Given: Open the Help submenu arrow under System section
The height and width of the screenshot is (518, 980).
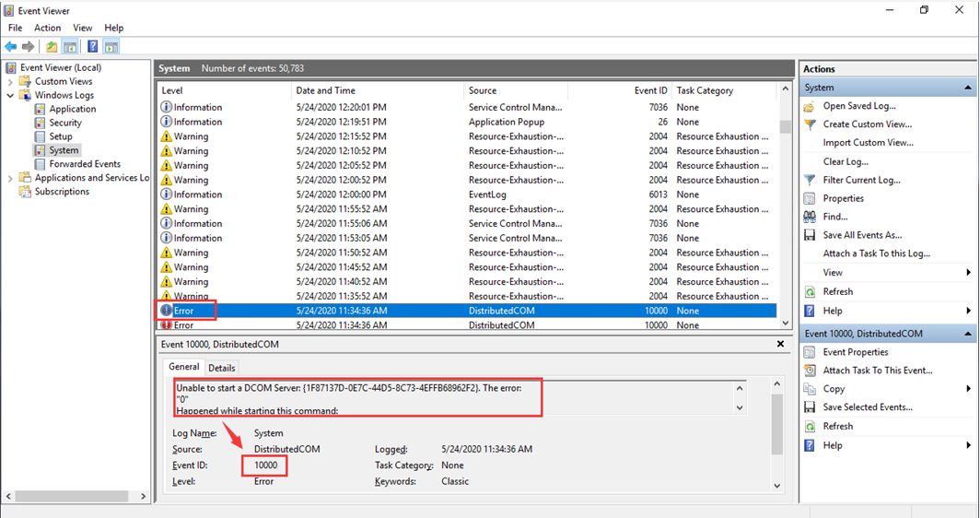Looking at the screenshot, I should (968, 311).
